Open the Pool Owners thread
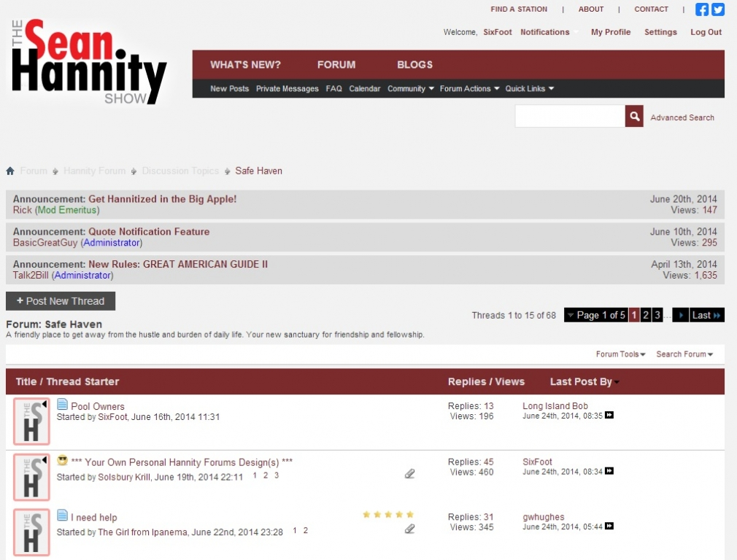This screenshot has height=560, width=737. tap(98, 406)
